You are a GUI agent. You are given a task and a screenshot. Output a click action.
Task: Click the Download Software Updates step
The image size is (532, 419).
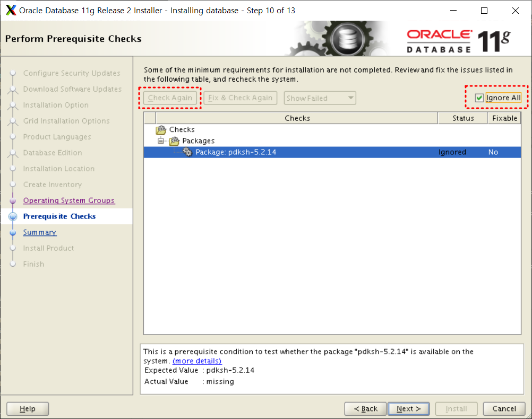point(72,89)
